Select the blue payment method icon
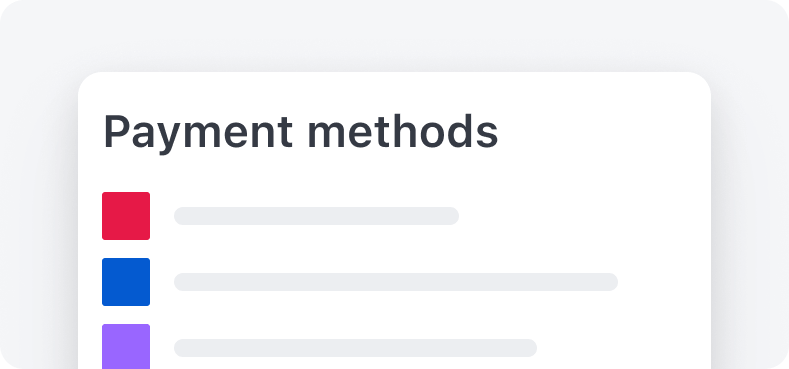 pos(126,282)
